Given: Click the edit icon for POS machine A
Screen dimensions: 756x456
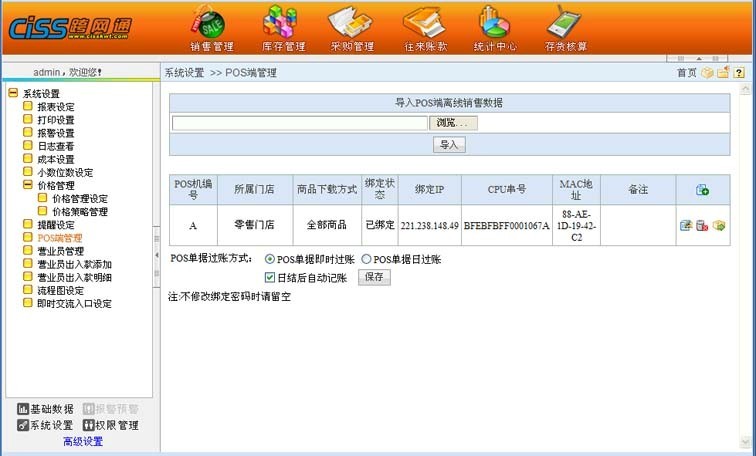Looking at the screenshot, I should 685,225.
